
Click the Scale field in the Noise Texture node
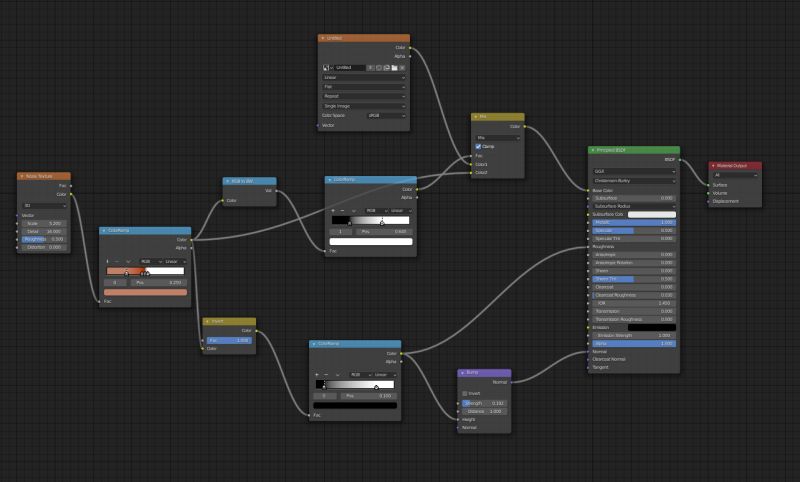[x=44, y=223]
